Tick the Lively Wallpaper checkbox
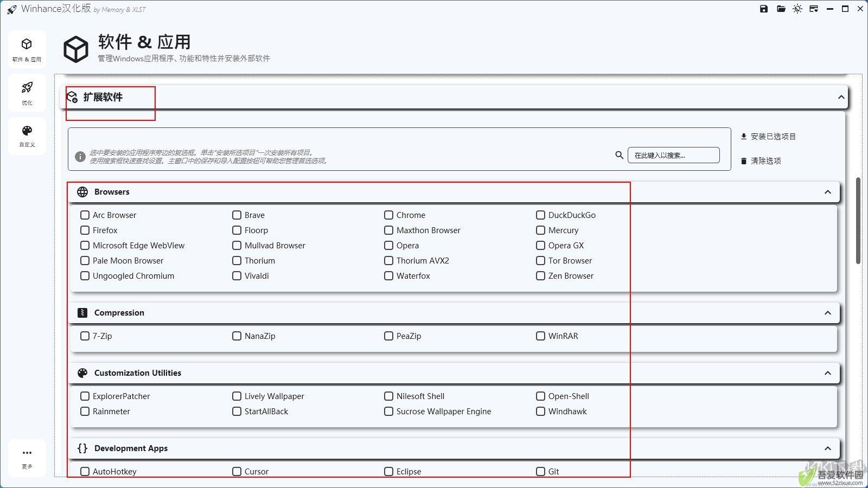The image size is (868, 488). [237, 396]
